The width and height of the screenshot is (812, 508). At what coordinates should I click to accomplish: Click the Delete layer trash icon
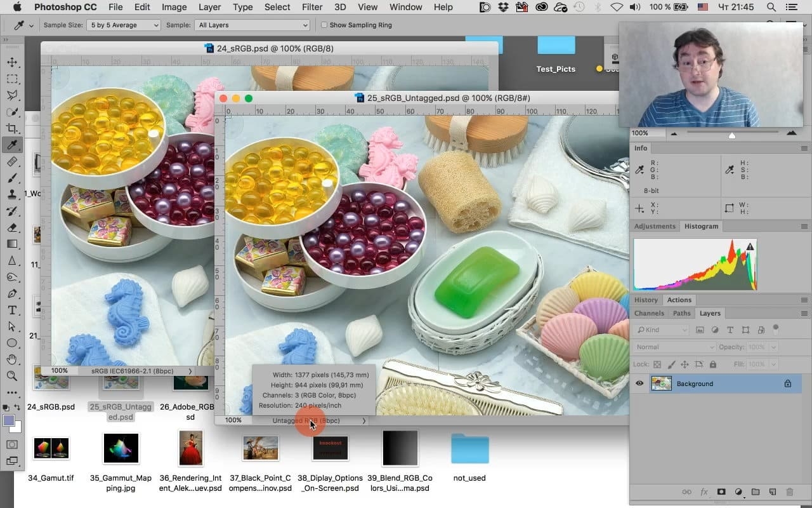pos(790,492)
